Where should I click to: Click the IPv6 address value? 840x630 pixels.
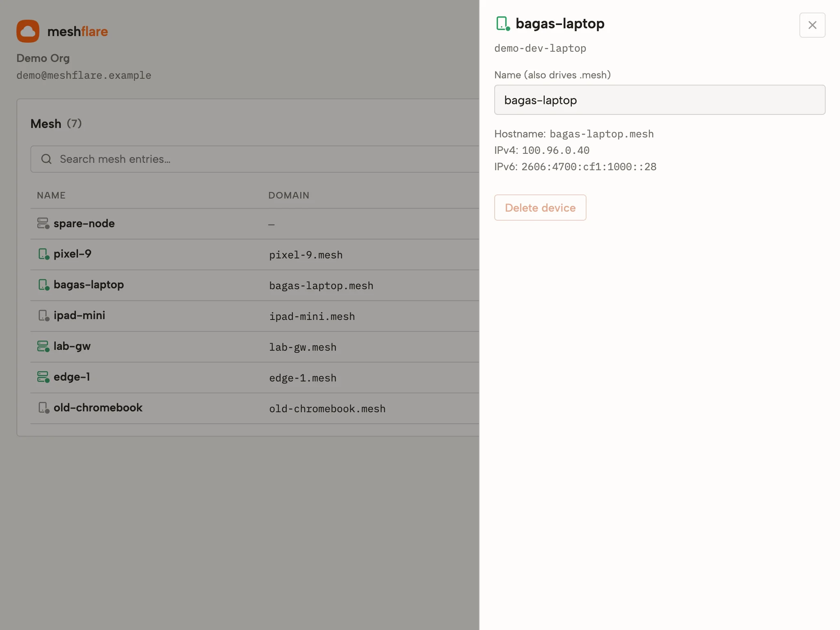point(589,167)
